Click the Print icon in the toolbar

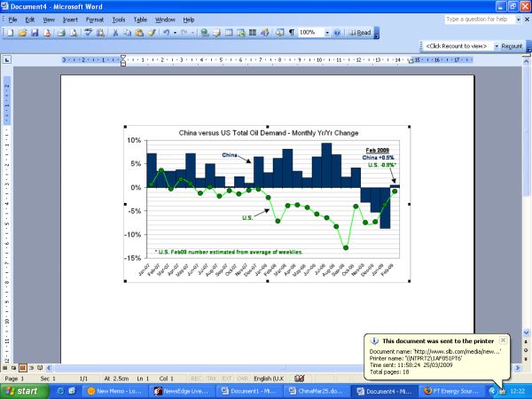(x=61, y=33)
